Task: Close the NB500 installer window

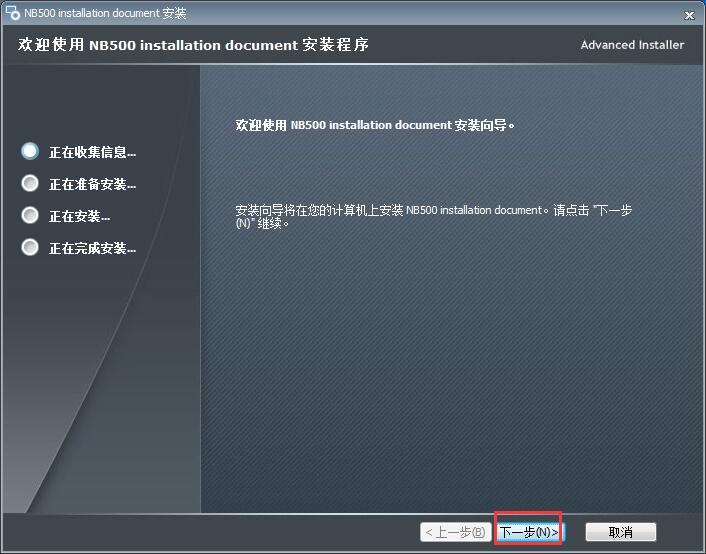Action: tap(689, 15)
